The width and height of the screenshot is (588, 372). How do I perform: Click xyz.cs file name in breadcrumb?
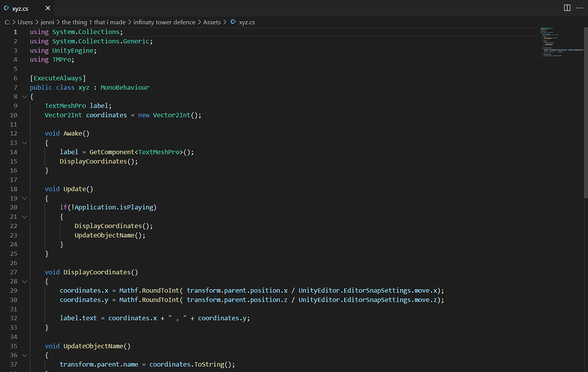coord(247,22)
